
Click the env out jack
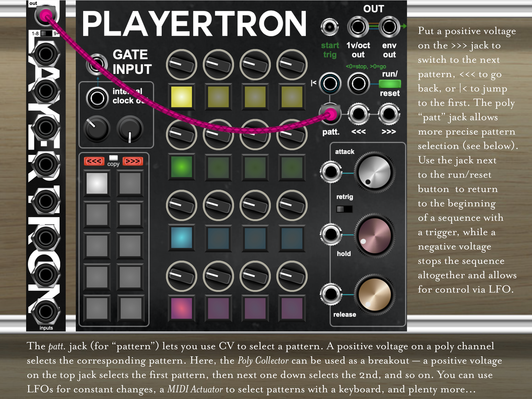point(389,27)
